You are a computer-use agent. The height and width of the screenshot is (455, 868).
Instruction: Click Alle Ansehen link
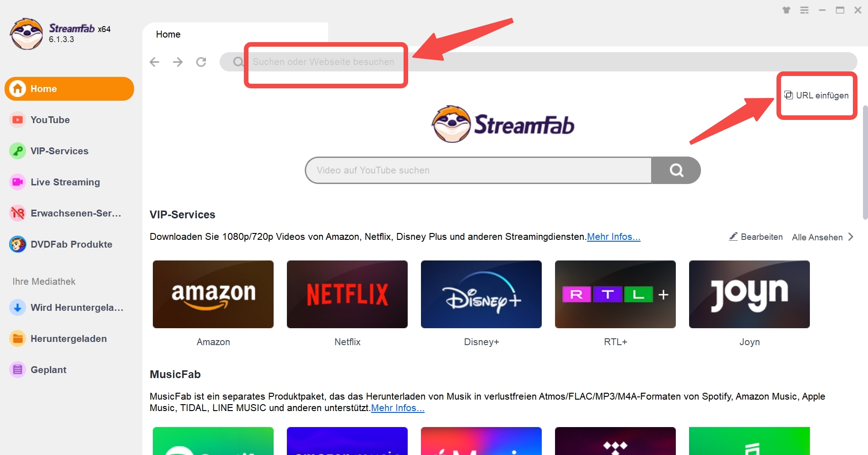(x=817, y=237)
